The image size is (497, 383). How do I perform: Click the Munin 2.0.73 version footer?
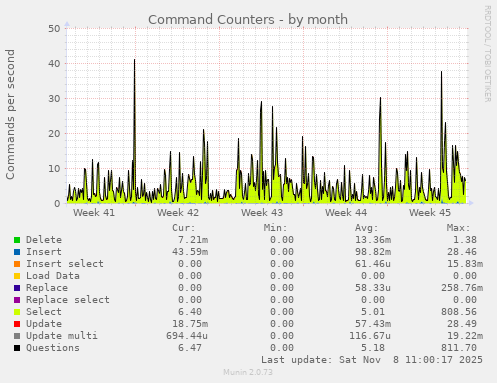pos(248,372)
